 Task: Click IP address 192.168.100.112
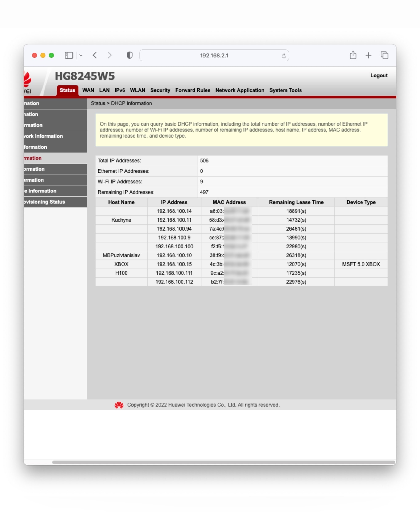[174, 282]
